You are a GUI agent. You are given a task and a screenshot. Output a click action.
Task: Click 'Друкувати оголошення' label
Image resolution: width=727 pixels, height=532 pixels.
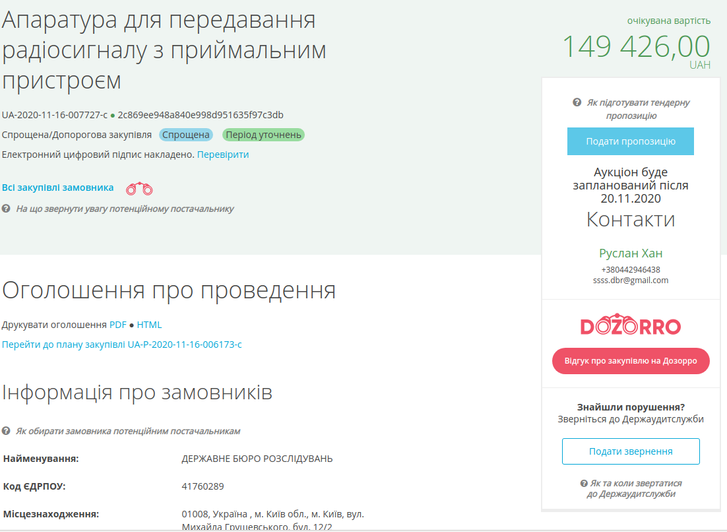[x=54, y=325]
